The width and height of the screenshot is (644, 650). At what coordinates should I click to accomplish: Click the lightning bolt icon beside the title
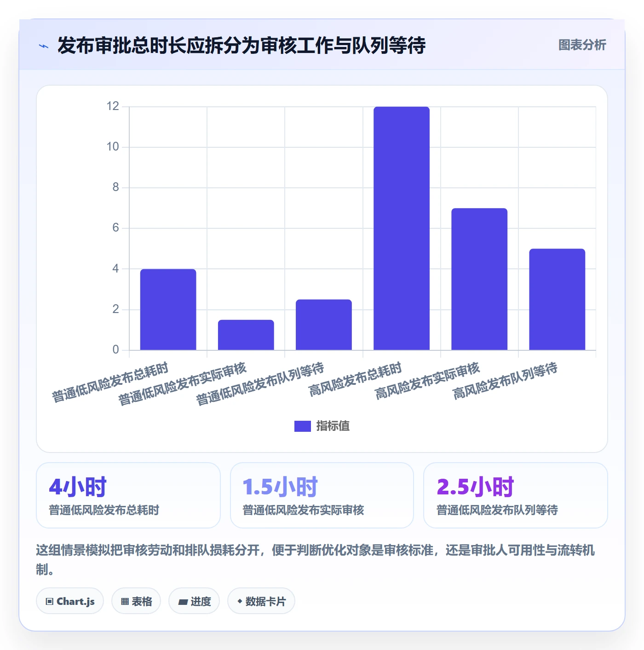tap(44, 46)
